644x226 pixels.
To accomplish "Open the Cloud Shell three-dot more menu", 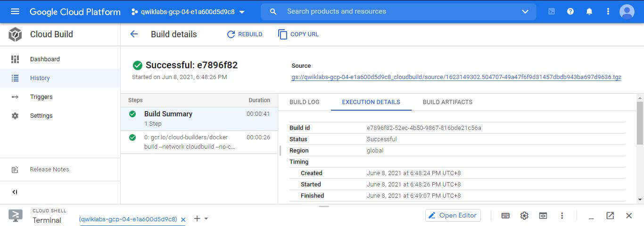I will click(562, 216).
